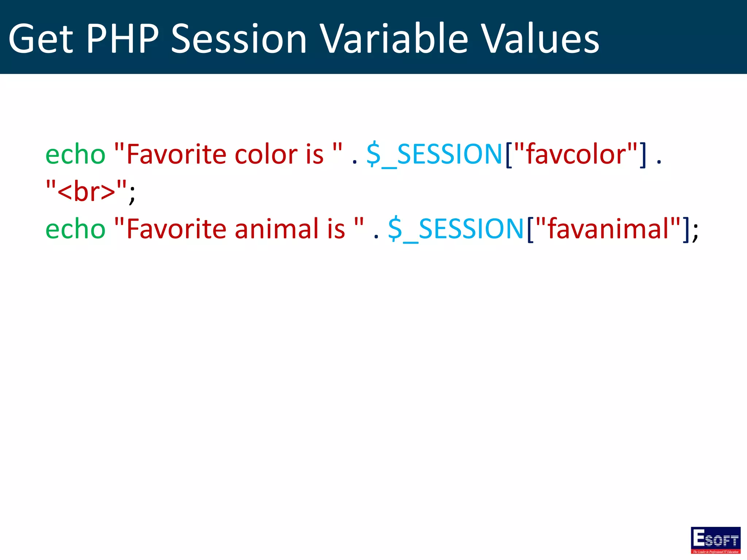Click the word "Variable" in the title
The width and height of the screenshot is (747, 560).
click(x=394, y=39)
